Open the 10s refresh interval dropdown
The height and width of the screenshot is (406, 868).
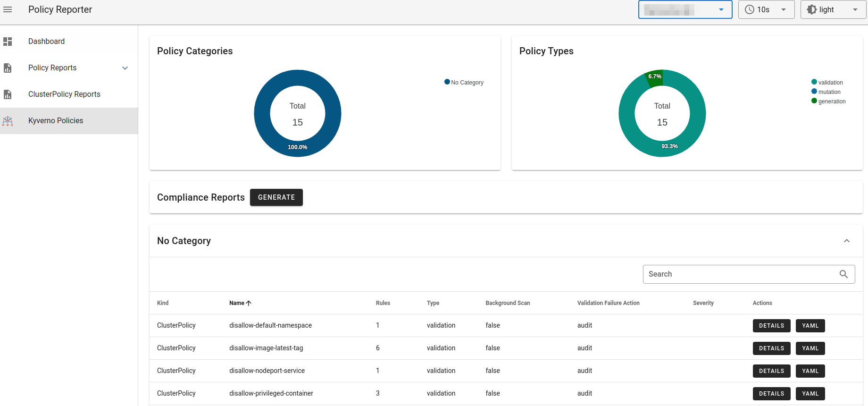click(x=766, y=9)
